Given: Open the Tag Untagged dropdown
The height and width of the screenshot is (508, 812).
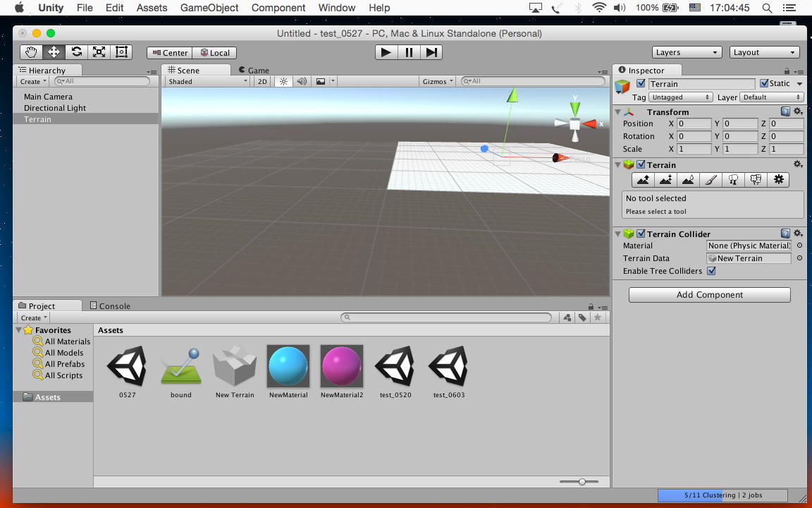Looking at the screenshot, I should (680, 97).
